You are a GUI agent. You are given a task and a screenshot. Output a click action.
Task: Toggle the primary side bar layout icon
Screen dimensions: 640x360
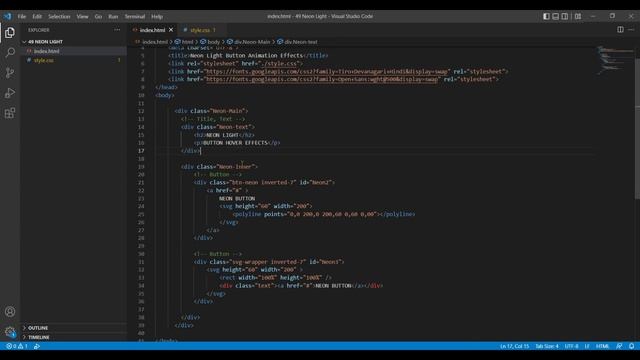pos(546,16)
